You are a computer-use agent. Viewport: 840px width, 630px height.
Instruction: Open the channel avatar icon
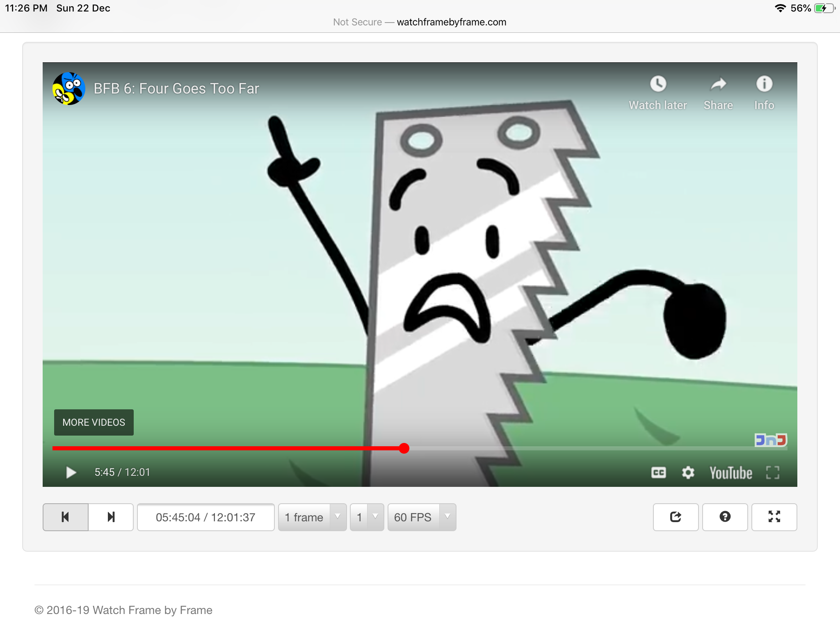tap(69, 89)
